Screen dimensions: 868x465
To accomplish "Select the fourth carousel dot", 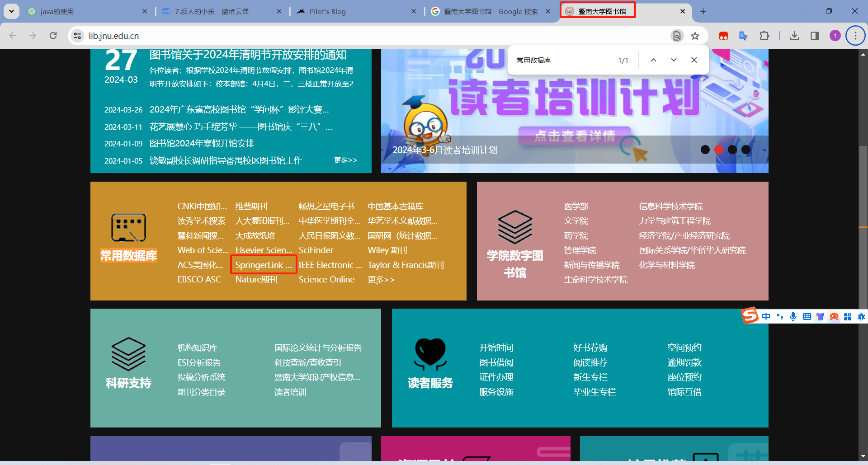I will click(x=746, y=150).
